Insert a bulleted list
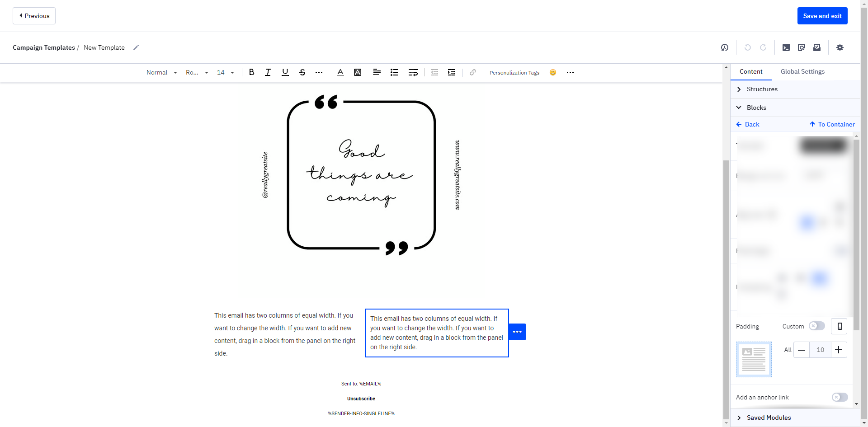 coord(394,72)
